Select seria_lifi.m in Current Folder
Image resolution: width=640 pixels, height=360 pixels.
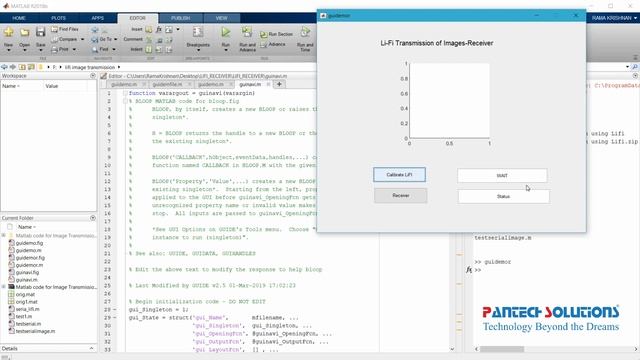[28, 309]
